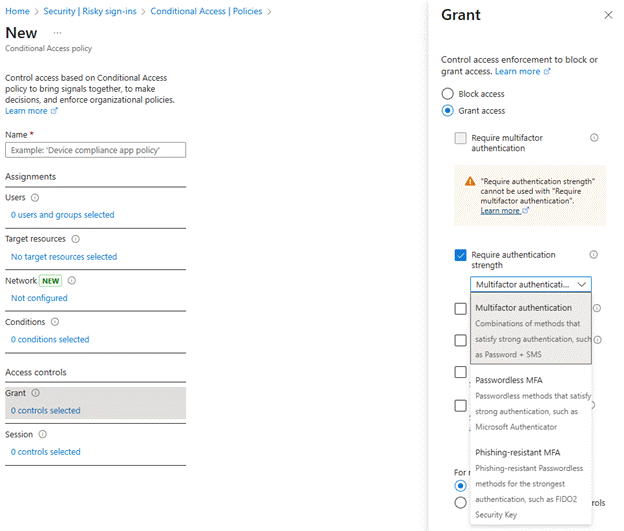Click info icon for Require multifactor authentication

[x=594, y=138]
